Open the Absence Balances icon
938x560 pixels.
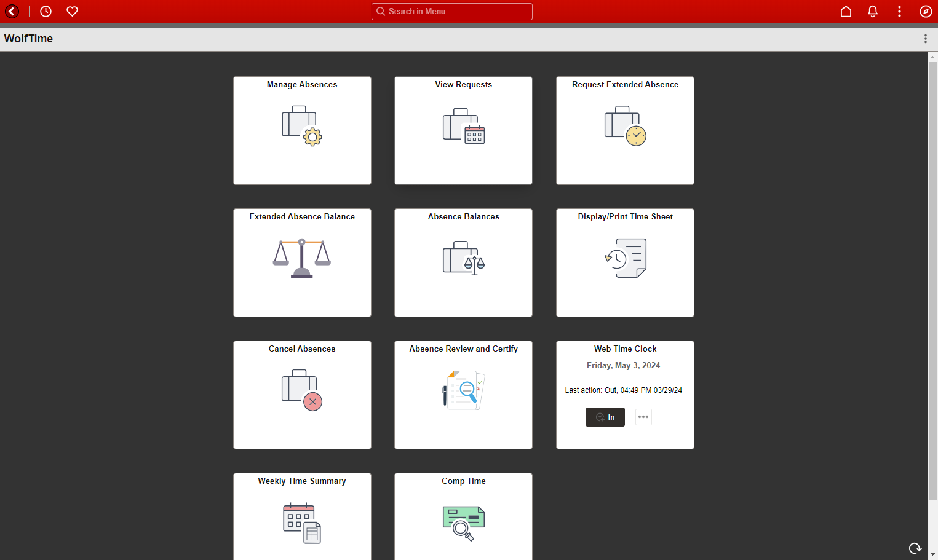click(x=464, y=258)
